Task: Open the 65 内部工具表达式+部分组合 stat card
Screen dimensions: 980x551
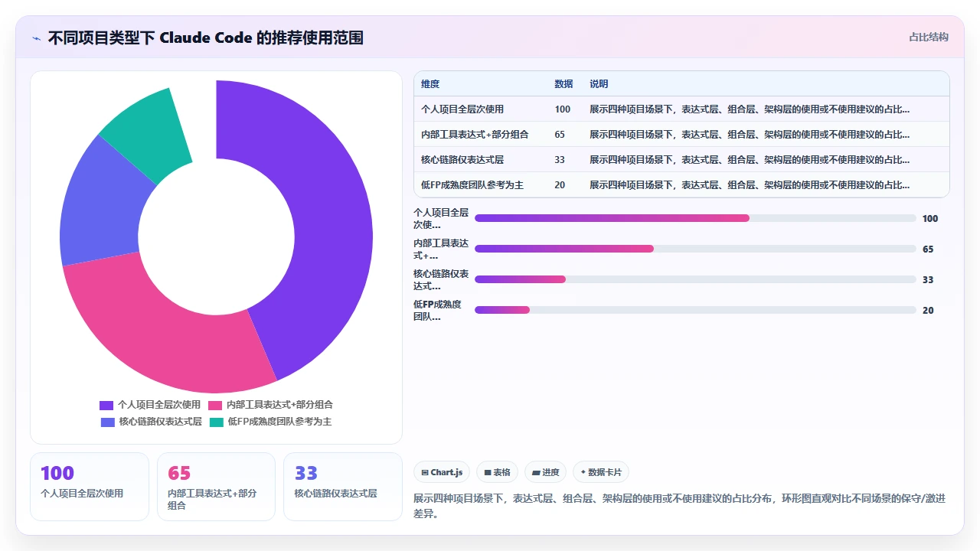Action: 216,487
